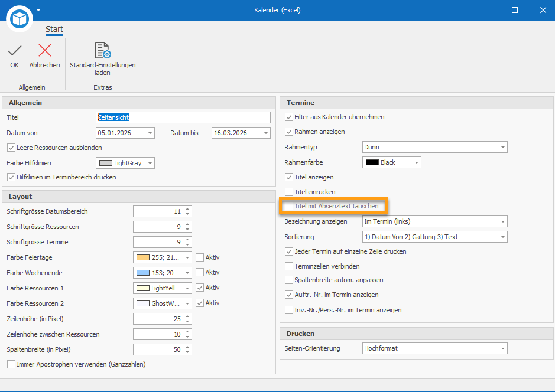Open the application logo menu
This screenshot has width=555, height=392.
click(20, 19)
